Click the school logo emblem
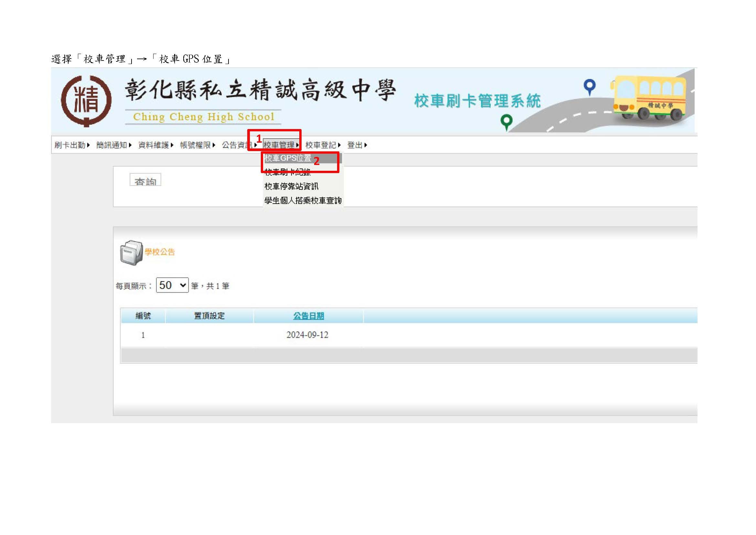The width and height of the screenshot is (756, 535). pyautogui.click(x=86, y=101)
